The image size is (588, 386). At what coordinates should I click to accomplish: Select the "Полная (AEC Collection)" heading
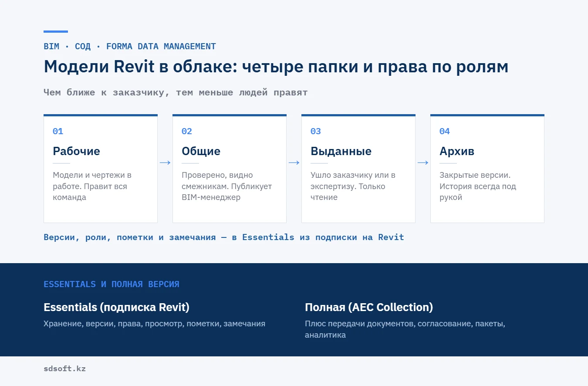369,307
